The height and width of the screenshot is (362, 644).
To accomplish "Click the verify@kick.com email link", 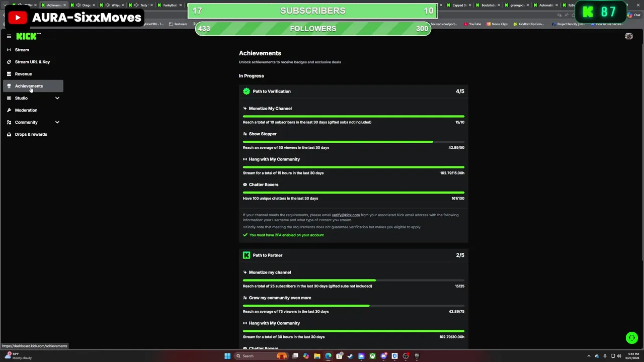I will (346, 215).
